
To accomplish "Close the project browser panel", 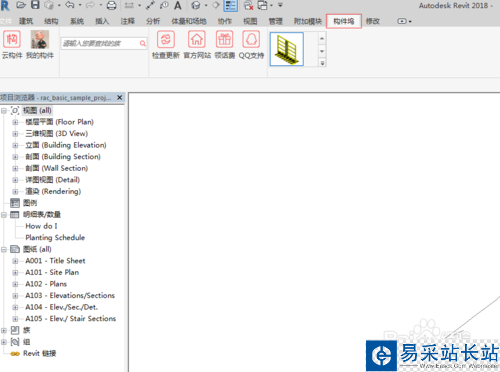I will pos(119,98).
